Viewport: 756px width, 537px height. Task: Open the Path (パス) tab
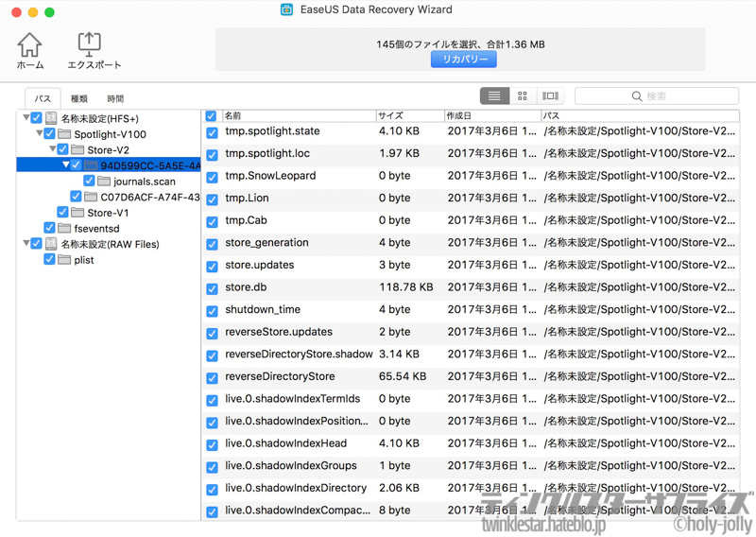tap(43, 98)
